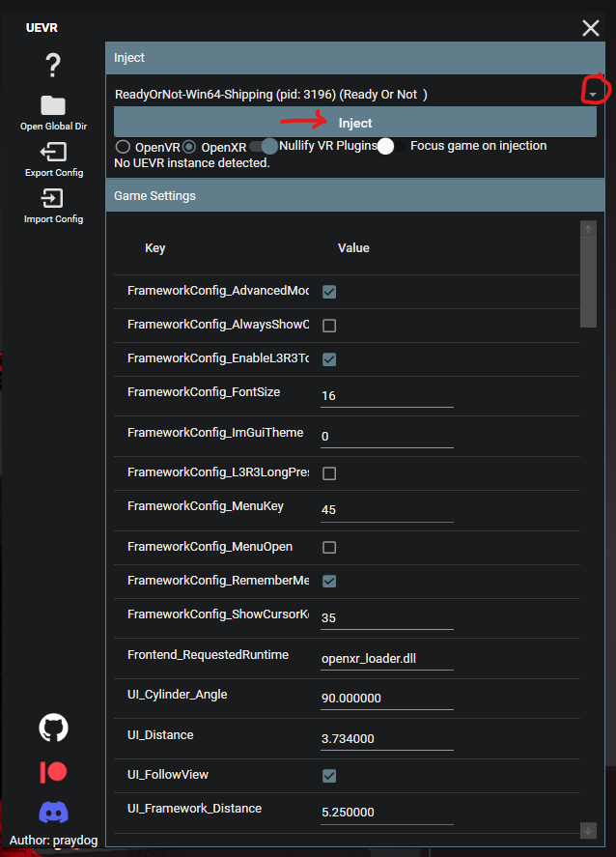Open the GitHub link icon
616x857 pixels.
tap(53, 728)
